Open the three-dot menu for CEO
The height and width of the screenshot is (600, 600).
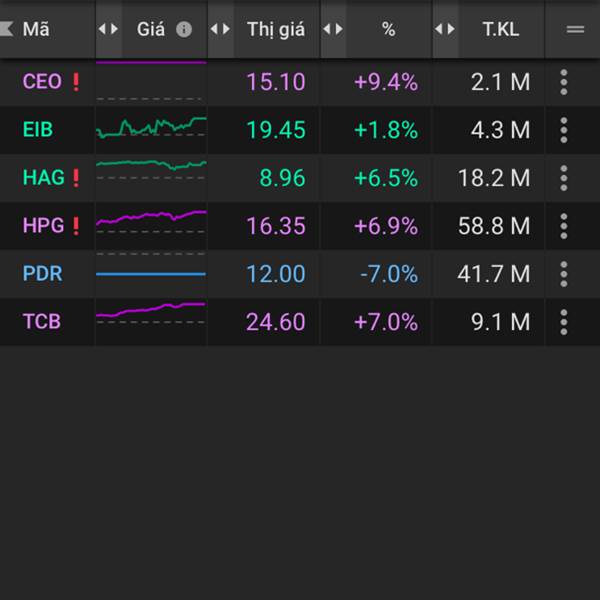(x=564, y=82)
